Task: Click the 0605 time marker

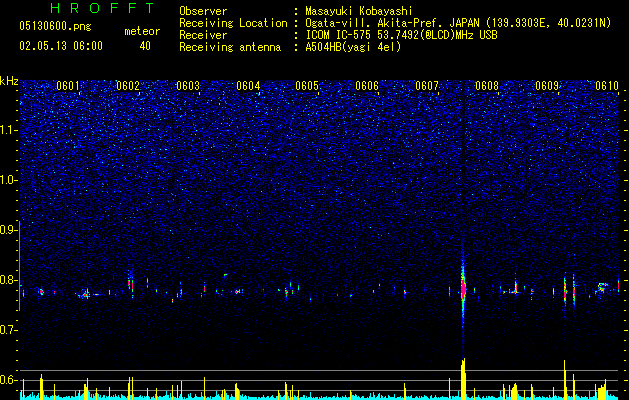Action: tap(307, 86)
